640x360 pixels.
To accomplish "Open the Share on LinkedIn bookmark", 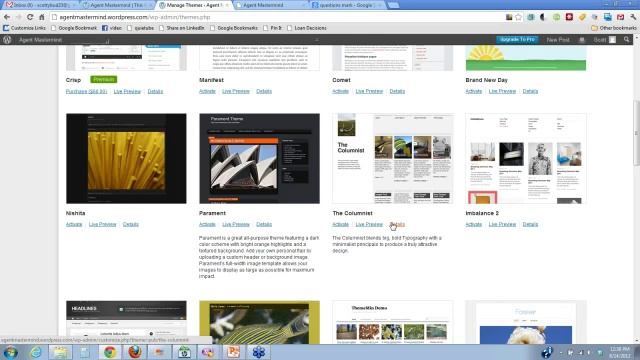I will [x=182, y=28].
